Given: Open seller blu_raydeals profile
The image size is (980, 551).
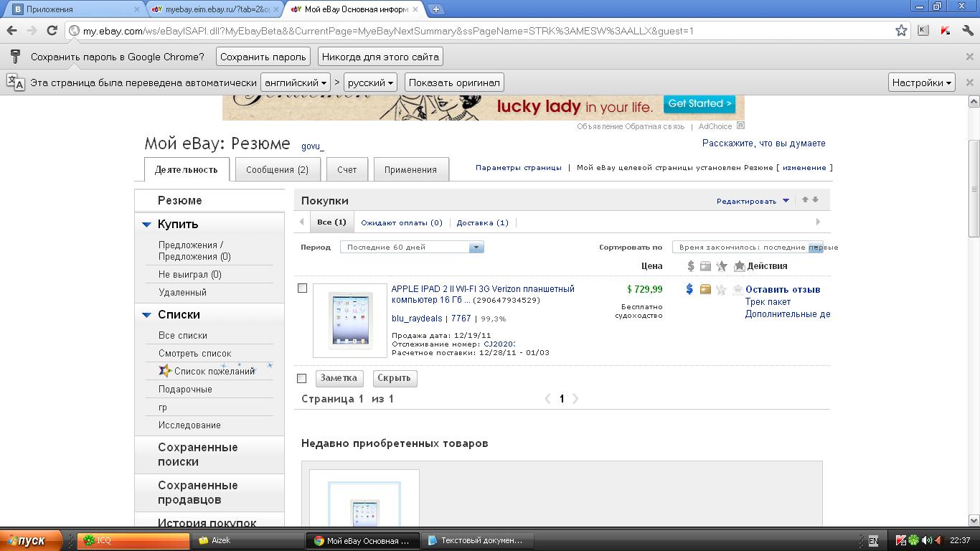Looking at the screenshot, I should (417, 318).
